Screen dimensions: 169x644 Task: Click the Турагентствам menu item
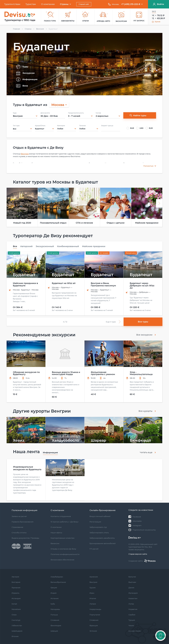click(x=12, y=4)
